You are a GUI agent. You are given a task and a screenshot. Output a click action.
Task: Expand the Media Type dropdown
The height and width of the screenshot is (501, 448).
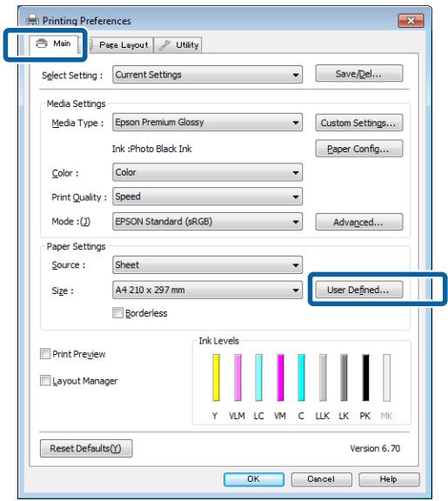click(x=207, y=123)
